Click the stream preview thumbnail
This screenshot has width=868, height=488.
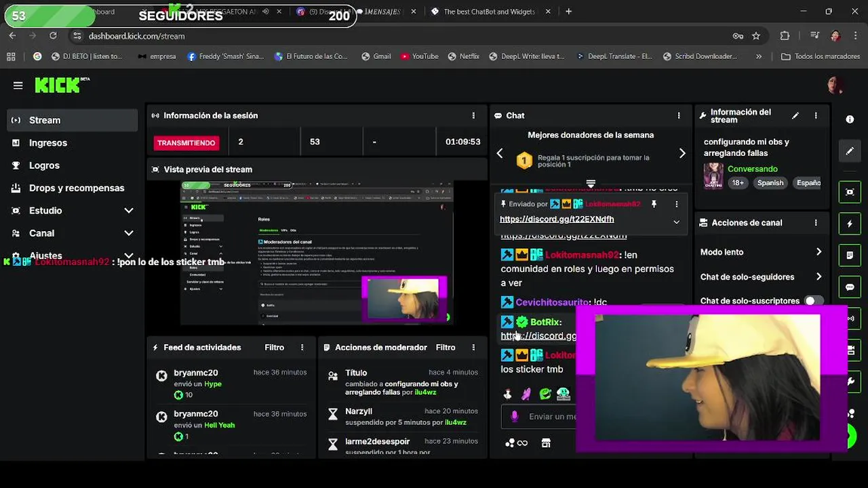[x=317, y=253]
